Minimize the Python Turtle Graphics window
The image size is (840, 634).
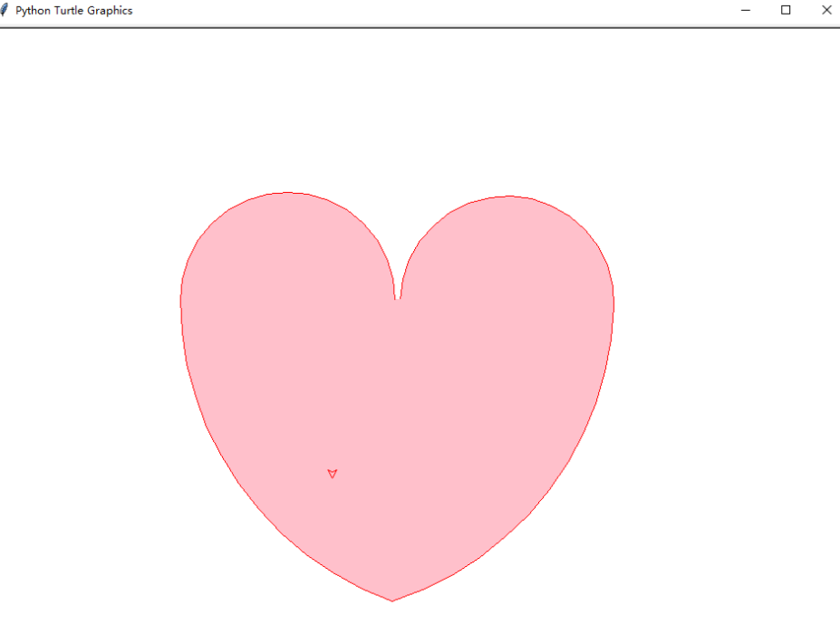coord(745,10)
